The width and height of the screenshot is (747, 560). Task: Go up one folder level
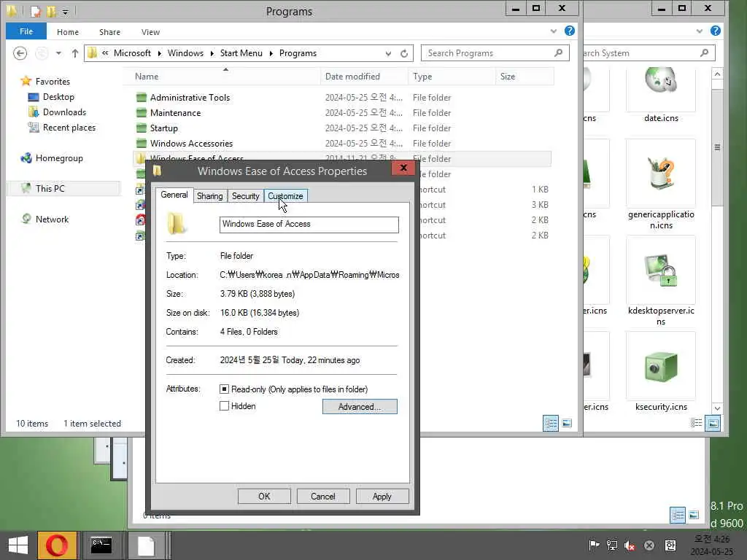point(75,53)
